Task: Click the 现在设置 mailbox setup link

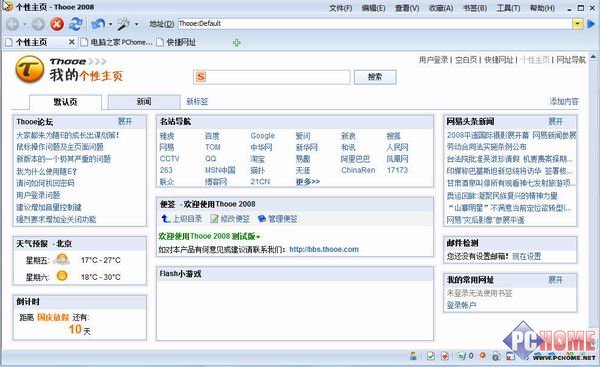Action: tap(527, 256)
